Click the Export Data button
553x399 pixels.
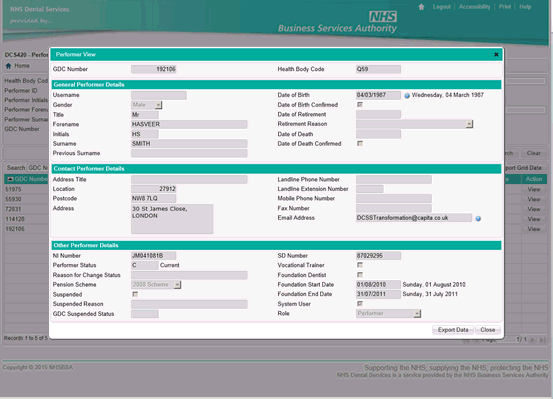coord(453,330)
